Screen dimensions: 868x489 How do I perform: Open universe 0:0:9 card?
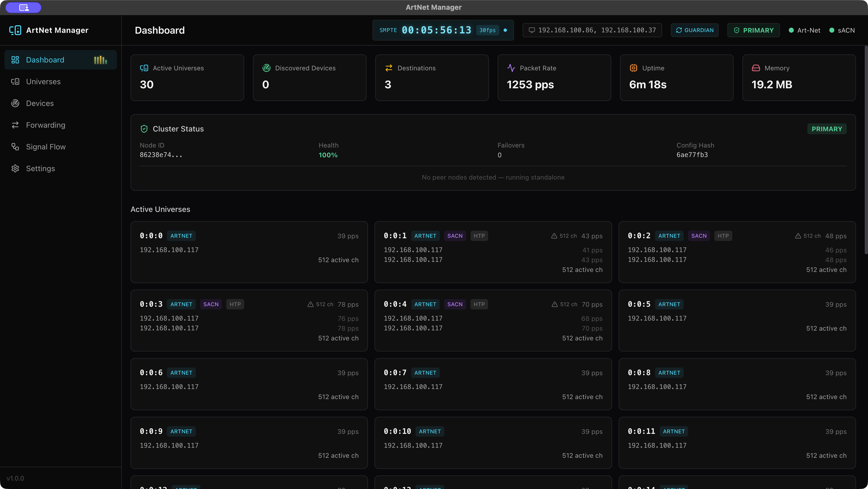pyautogui.click(x=249, y=443)
